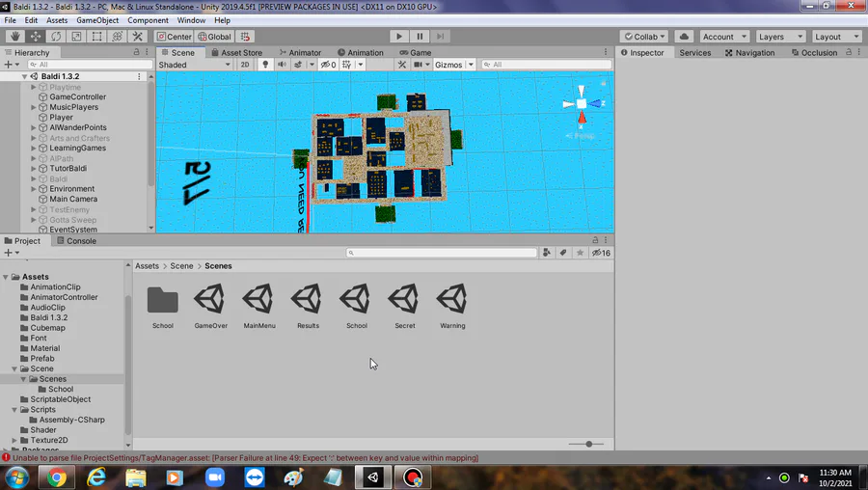Open the Component menu
The height and width of the screenshot is (490, 868).
(x=148, y=20)
